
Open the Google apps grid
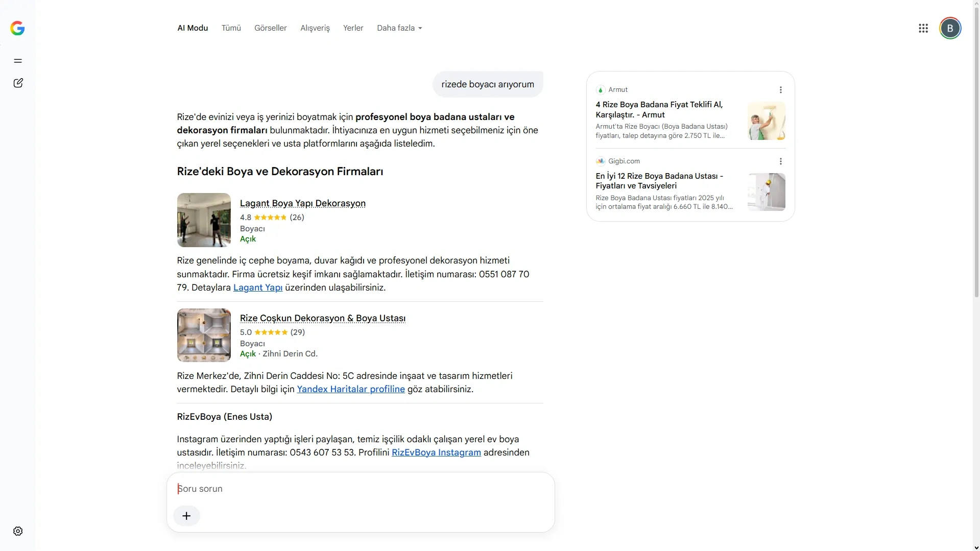[923, 28]
